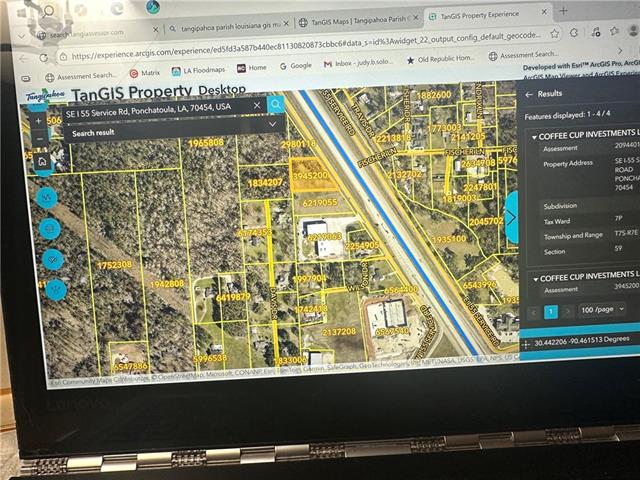
Task: Click the Tangipahoa logo
Action: click(45, 96)
